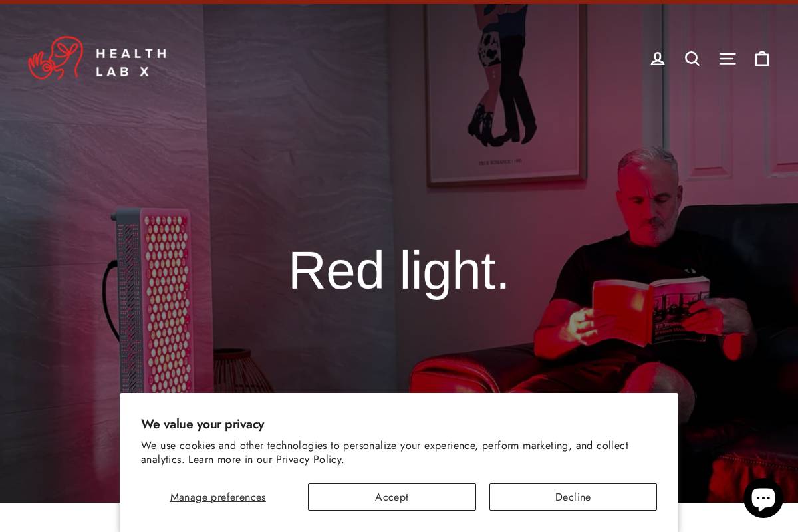Click the Red light. hero heading

(x=399, y=271)
